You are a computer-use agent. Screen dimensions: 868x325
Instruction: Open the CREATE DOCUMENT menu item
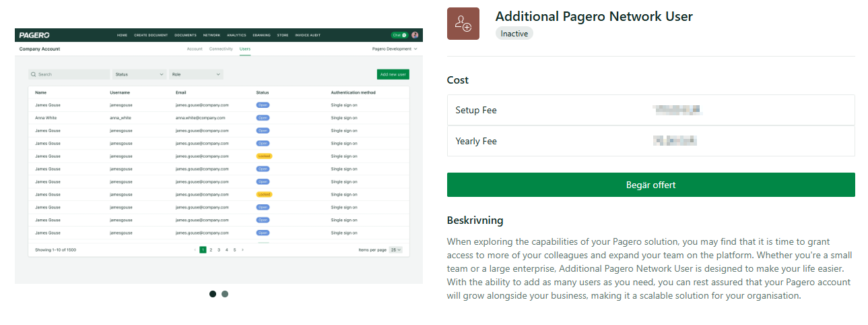pyautogui.click(x=151, y=35)
